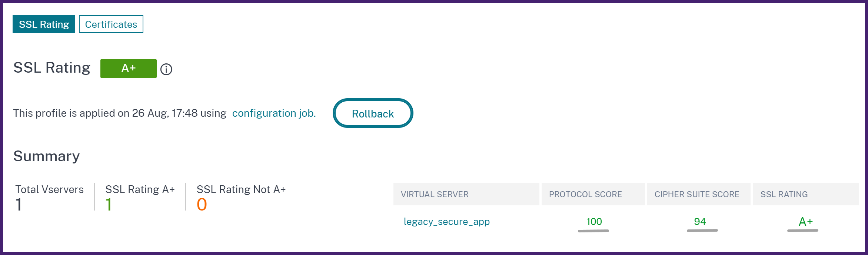Image resolution: width=868 pixels, height=255 pixels.
Task: Click the Total Vservers count
Action: click(19, 205)
